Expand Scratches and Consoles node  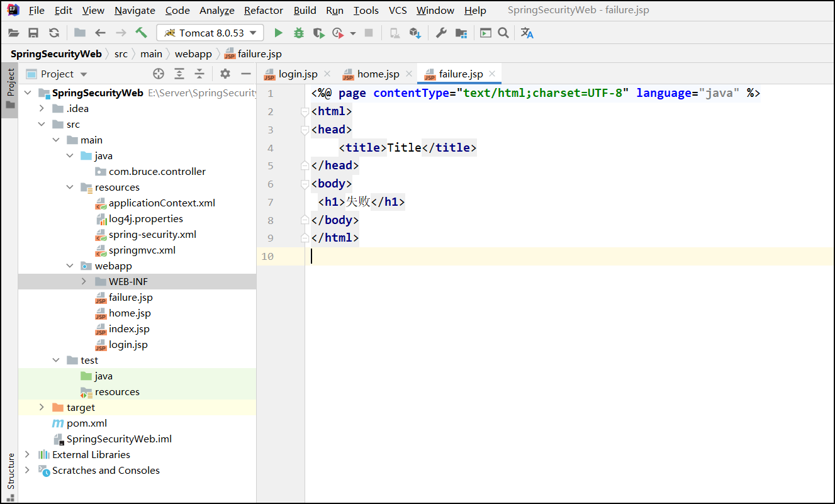[27, 471]
